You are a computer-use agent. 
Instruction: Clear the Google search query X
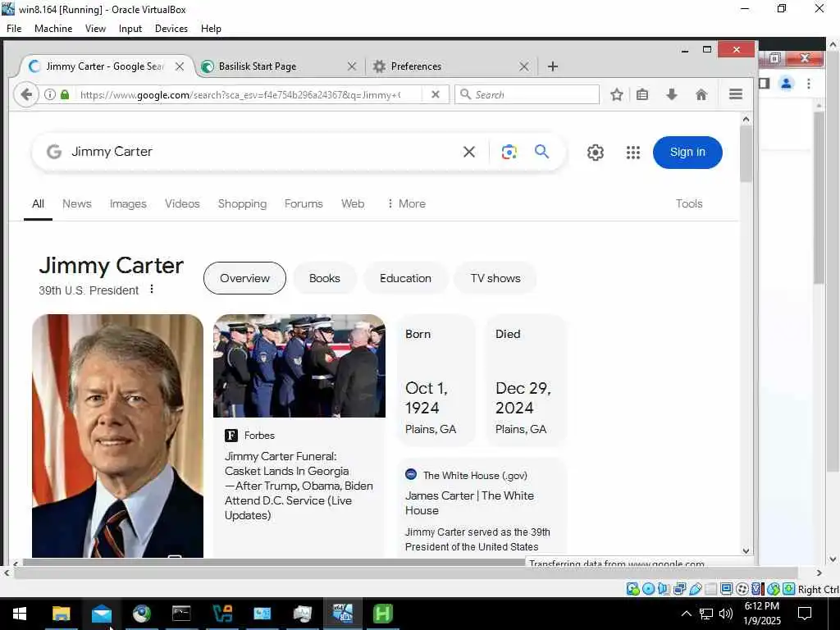pos(468,152)
